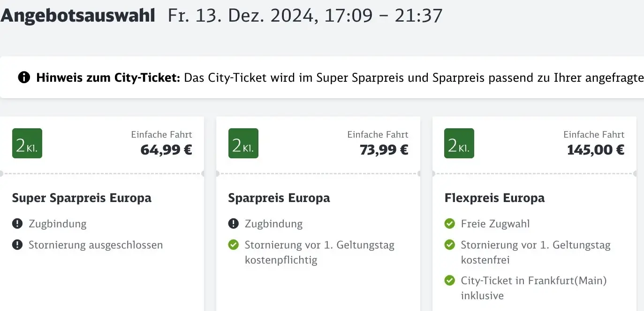Click the warning icon beside Stornierung ausgeschlossen
The image size is (644, 311).
(x=17, y=245)
